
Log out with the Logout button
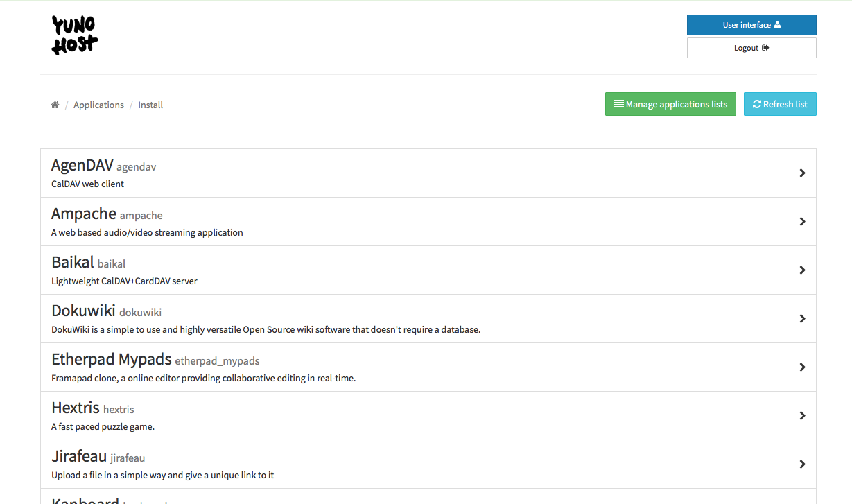751,48
